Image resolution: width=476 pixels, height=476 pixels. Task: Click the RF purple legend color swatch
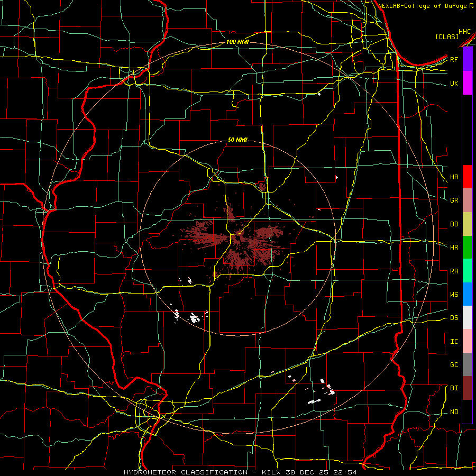(467, 59)
